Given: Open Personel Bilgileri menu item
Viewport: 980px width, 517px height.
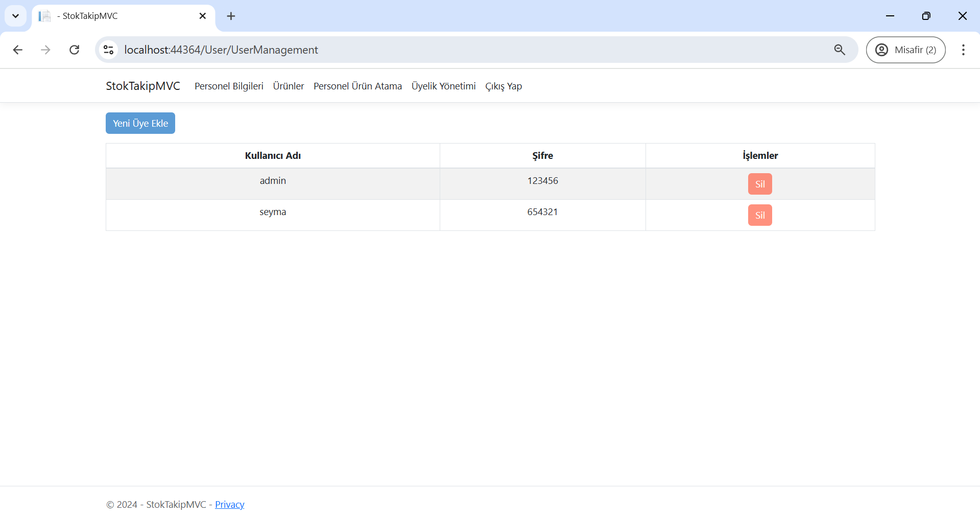Looking at the screenshot, I should 229,86.
